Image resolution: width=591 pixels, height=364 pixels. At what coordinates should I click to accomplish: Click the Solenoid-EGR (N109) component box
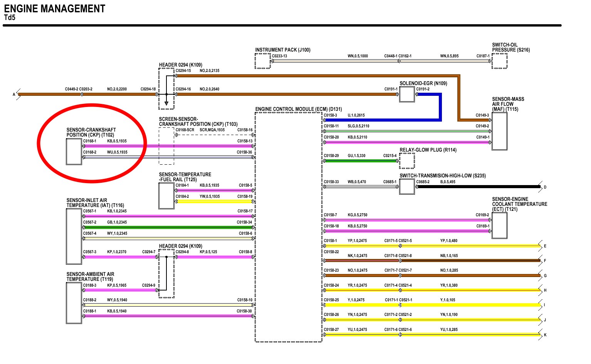407,94
